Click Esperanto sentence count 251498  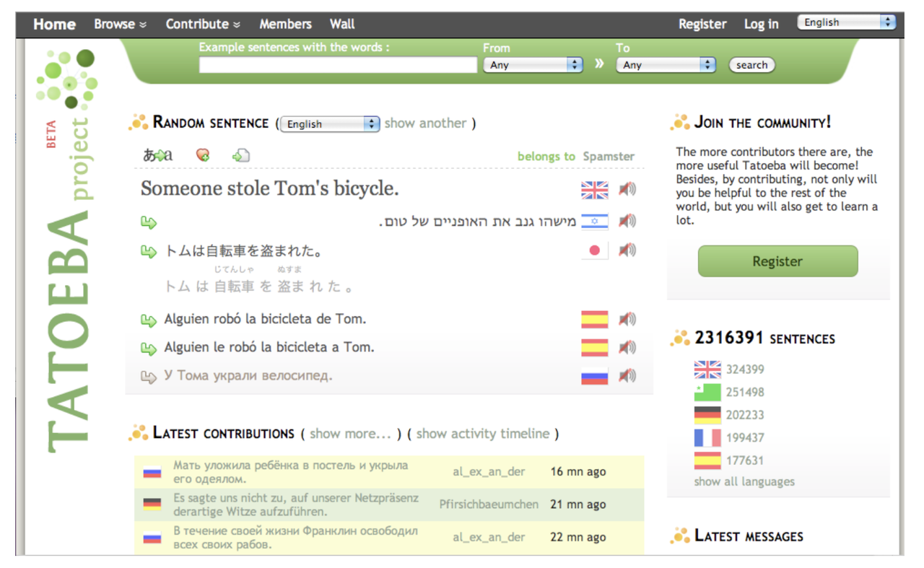(x=745, y=392)
